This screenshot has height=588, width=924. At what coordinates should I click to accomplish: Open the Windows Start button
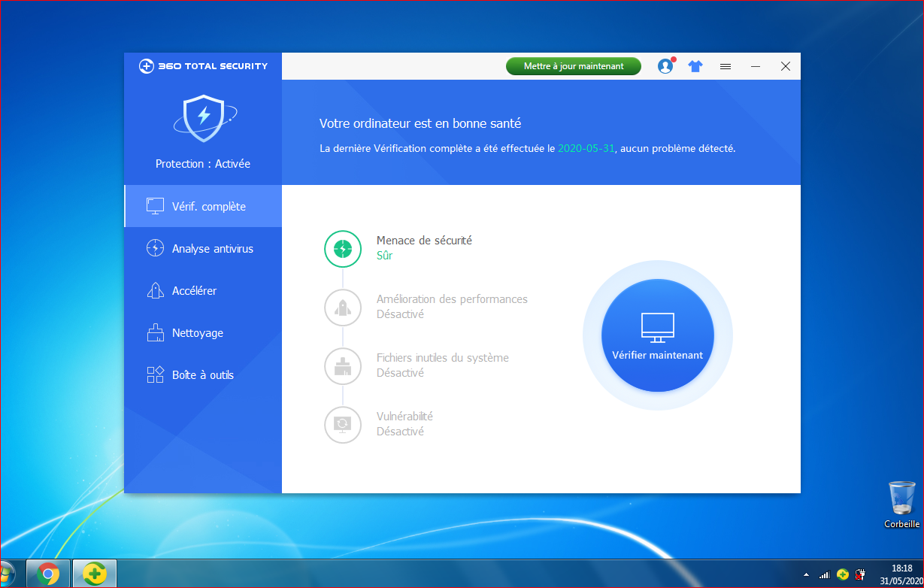click(8, 574)
